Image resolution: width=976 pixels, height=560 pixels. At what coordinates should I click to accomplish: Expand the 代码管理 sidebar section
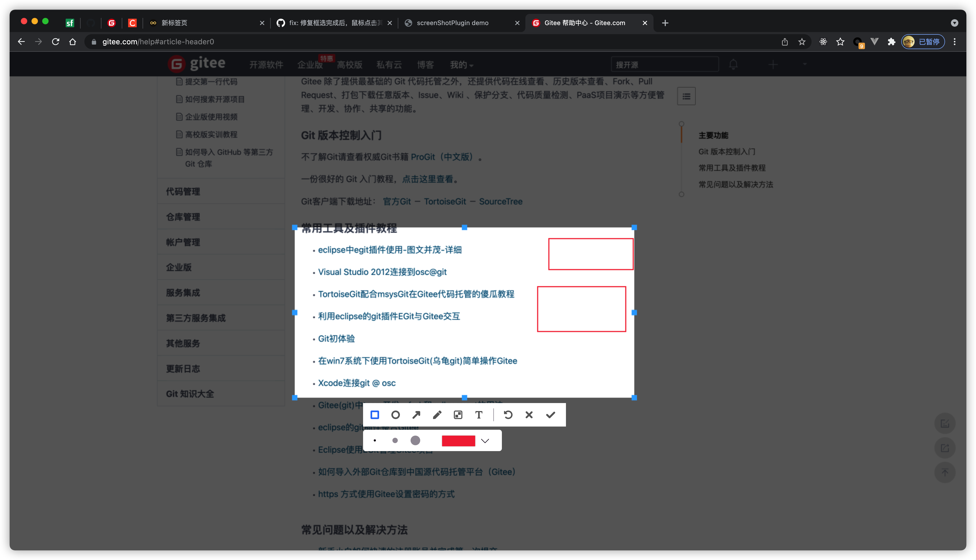(221, 192)
